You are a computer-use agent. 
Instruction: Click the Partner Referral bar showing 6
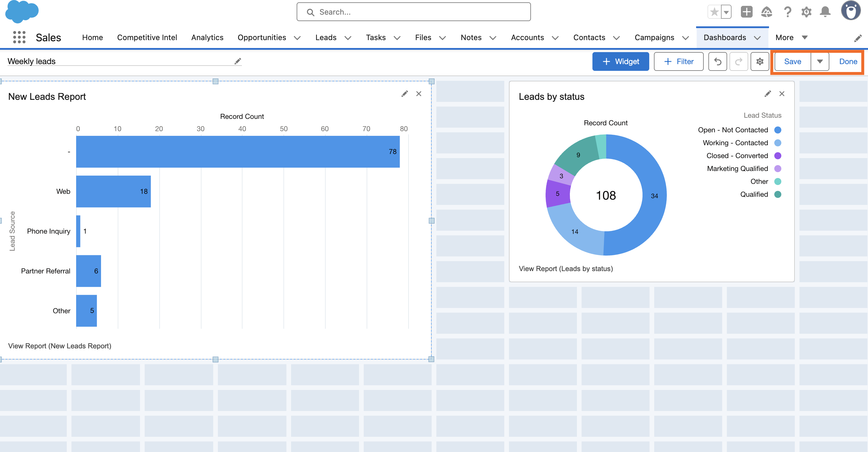click(x=88, y=271)
